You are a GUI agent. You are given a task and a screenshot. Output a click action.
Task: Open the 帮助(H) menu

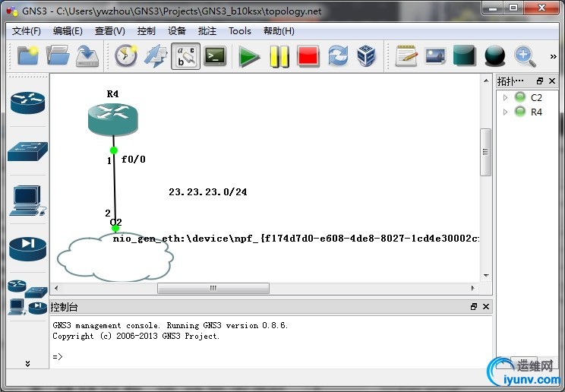pos(279,31)
